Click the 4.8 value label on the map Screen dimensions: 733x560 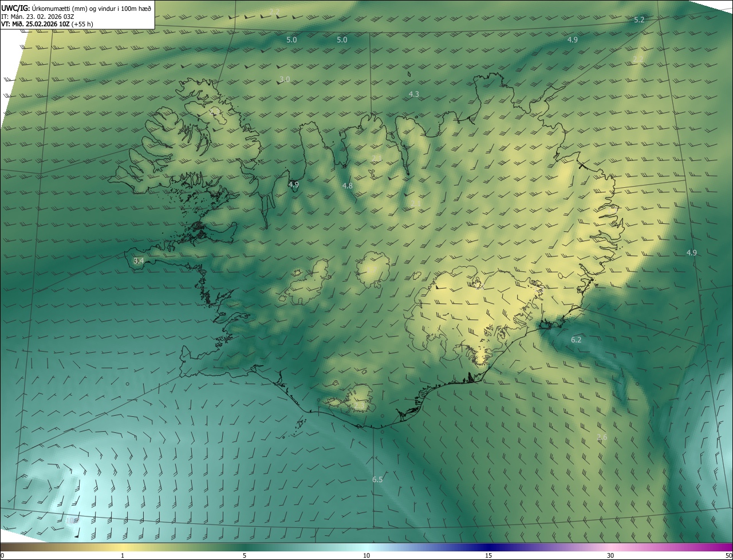point(348,186)
